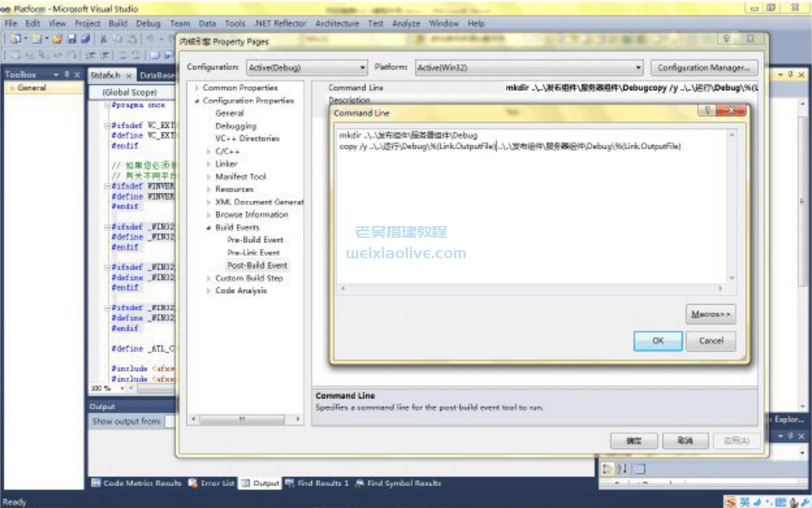Click the New Project toolbar icon
Screen dimensions: 812x508
pyautogui.click(x=16, y=39)
